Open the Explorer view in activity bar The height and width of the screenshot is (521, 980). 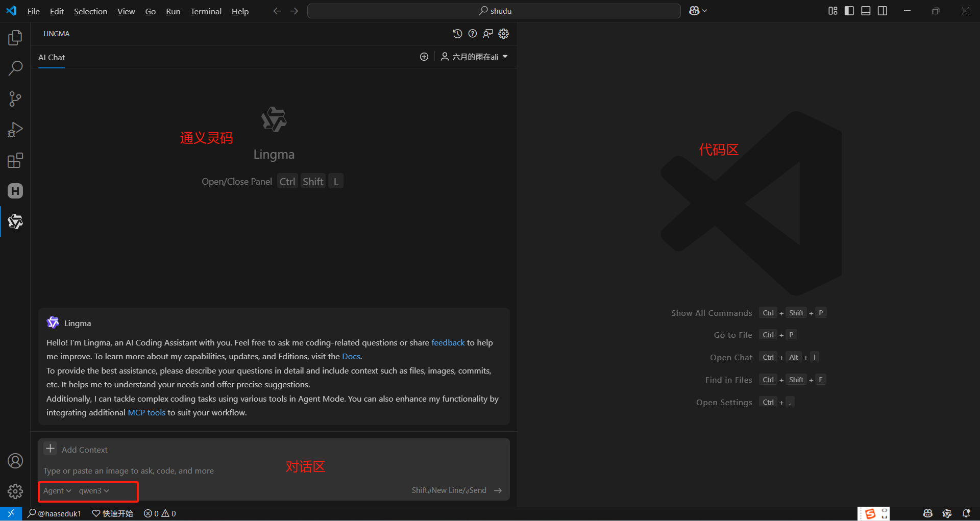tap(15, 37)
